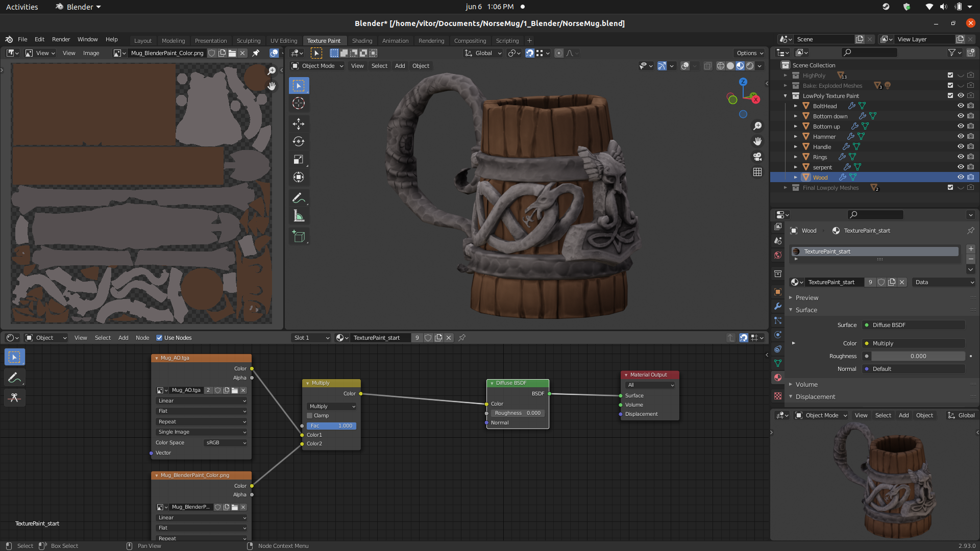This screenshot has height=551, width=980.
Task: Select the serpent object in outliner
Action: (822, 167)
